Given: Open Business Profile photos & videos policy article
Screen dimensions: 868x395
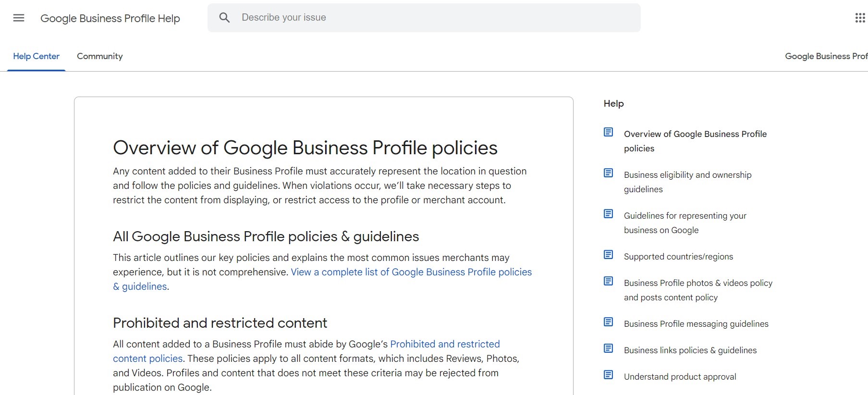Looking at the screenshot, I should tap(698, 290).
